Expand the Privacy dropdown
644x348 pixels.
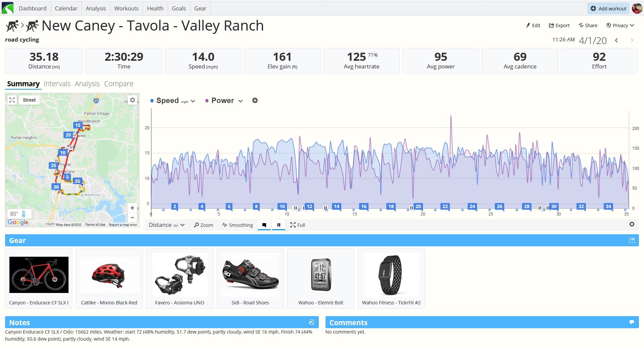[620, 26]
